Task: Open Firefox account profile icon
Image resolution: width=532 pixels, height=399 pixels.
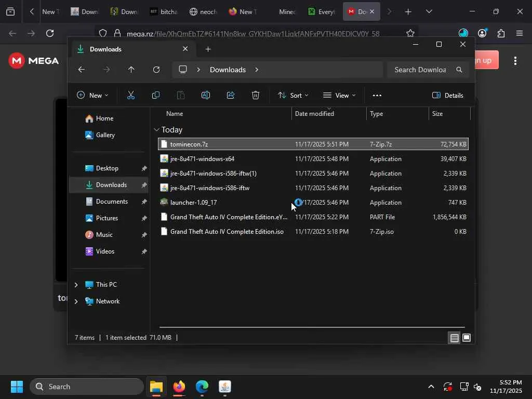Action: (x=482, y=33)
